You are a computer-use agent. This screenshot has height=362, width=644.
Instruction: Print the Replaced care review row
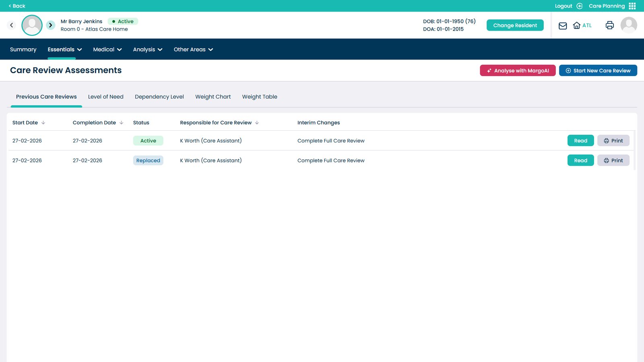coord(613,160)
